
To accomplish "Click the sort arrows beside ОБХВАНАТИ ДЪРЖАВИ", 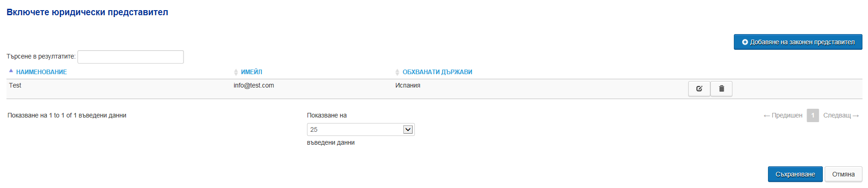I will coord(397,72).
